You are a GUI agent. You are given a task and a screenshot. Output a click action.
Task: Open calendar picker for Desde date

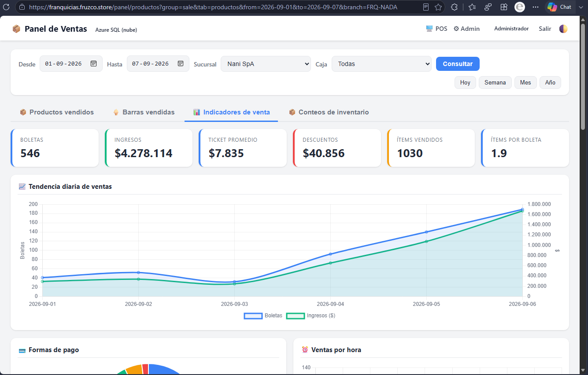coord(93,63)
